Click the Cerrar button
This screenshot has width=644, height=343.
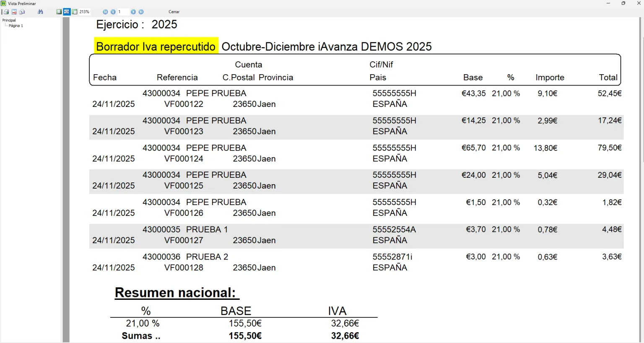point(174,12)
